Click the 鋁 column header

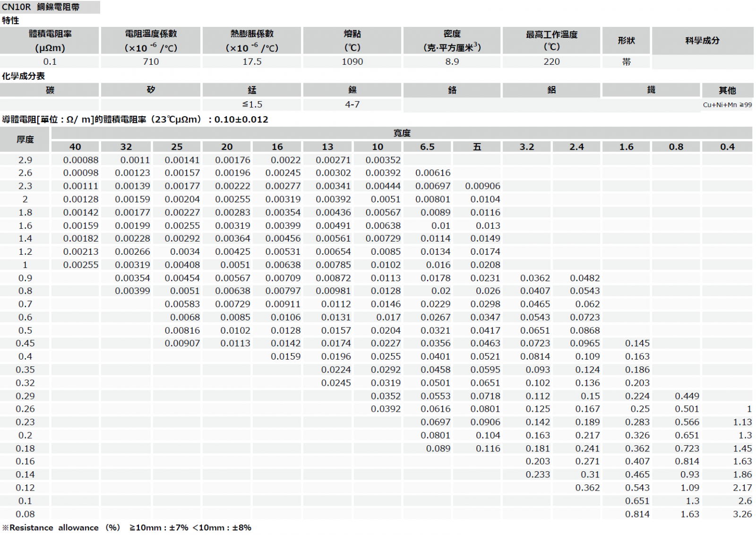551,90
